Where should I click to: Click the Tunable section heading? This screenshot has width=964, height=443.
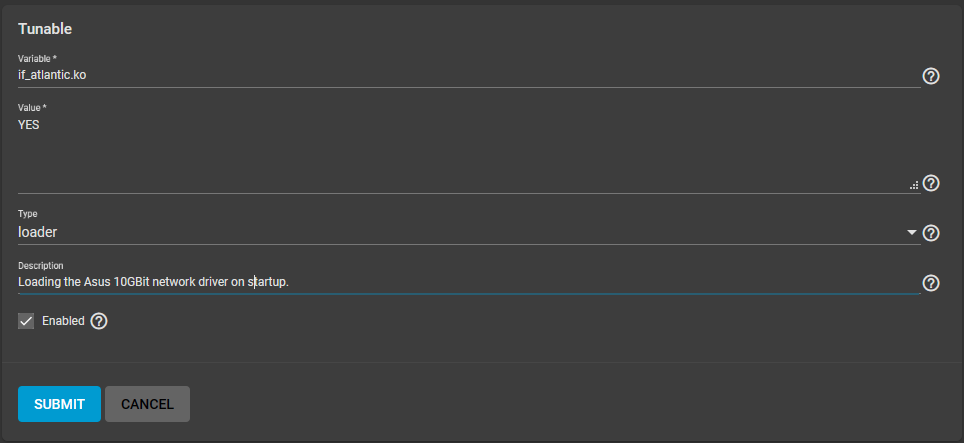tap(45, 29)
